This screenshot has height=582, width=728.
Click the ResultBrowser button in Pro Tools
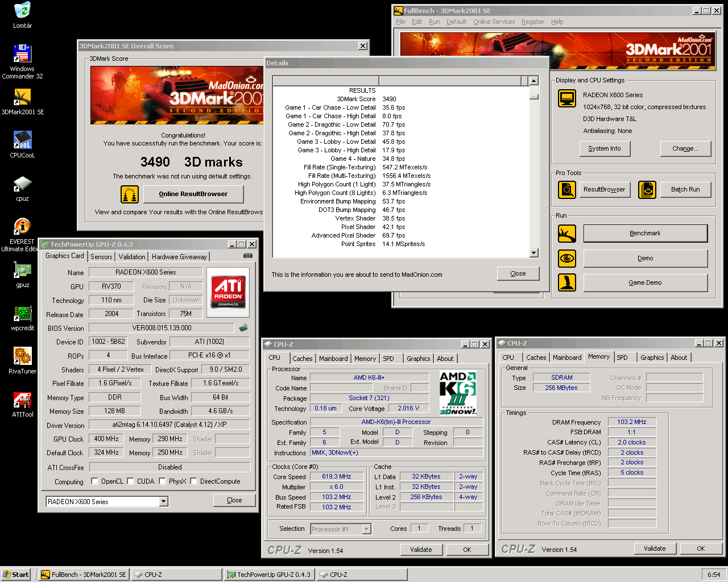pos(605,189)
